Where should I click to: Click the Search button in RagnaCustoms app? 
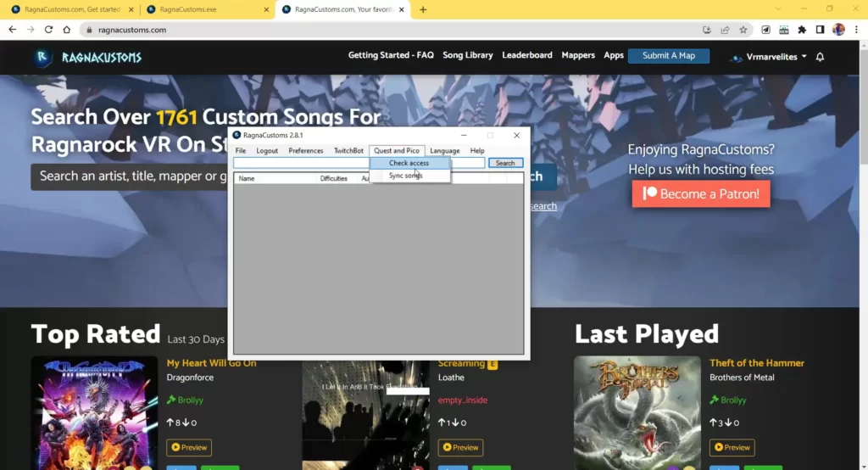(505, 163)
